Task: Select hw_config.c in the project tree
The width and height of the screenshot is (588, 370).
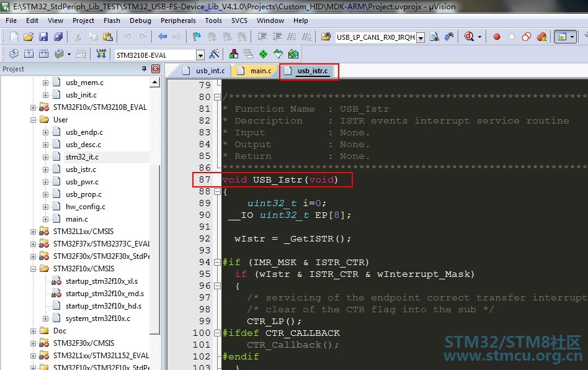Action: tap(86, 207)
